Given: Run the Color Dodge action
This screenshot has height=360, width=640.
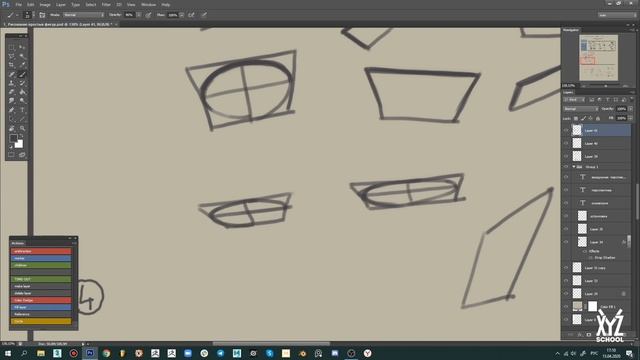Looking at the screenshot, I should [41, 300].
